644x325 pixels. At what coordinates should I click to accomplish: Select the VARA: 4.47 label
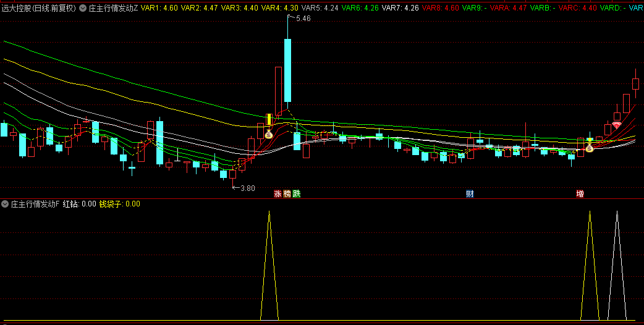[x=509, y=8]
